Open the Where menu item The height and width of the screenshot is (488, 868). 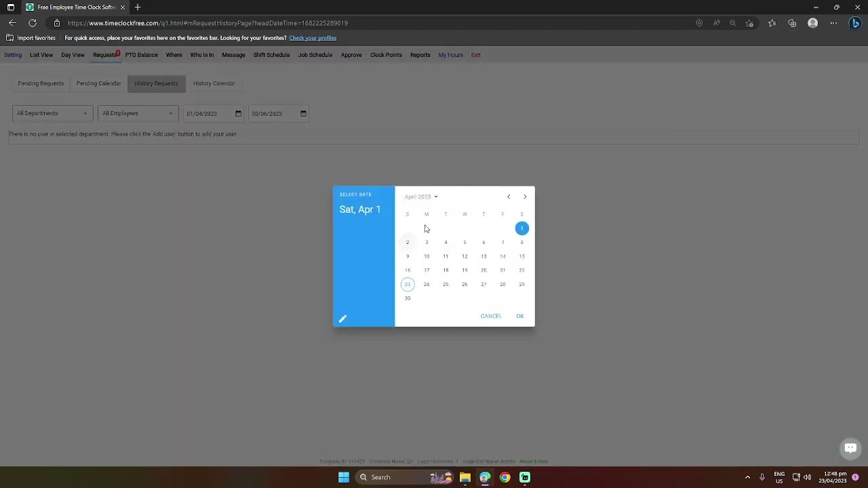174,55
